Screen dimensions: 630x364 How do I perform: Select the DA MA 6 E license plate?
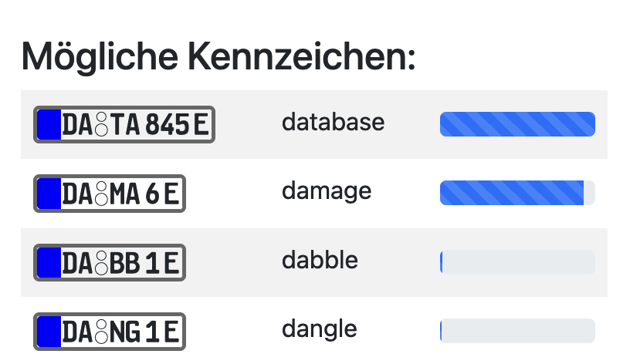[x=110, y=194]
